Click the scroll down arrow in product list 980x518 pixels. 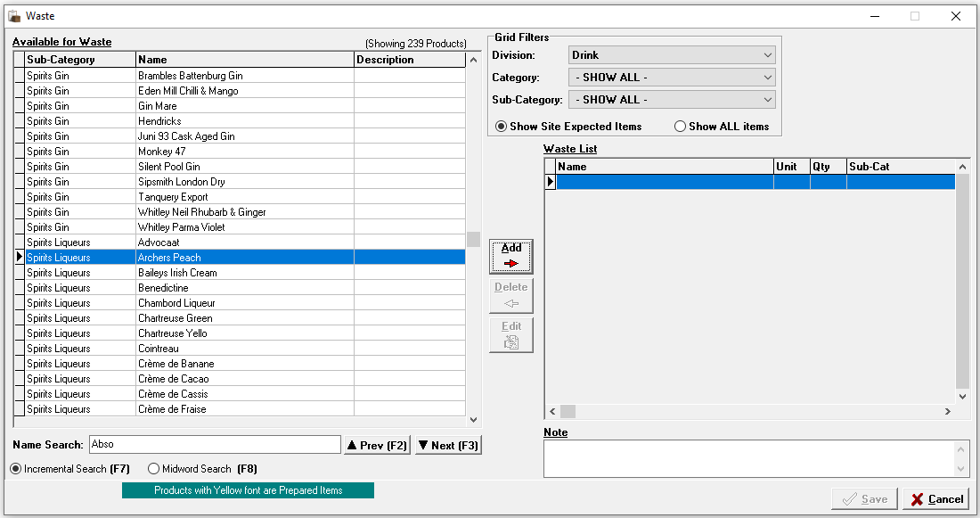coord(473,420)
